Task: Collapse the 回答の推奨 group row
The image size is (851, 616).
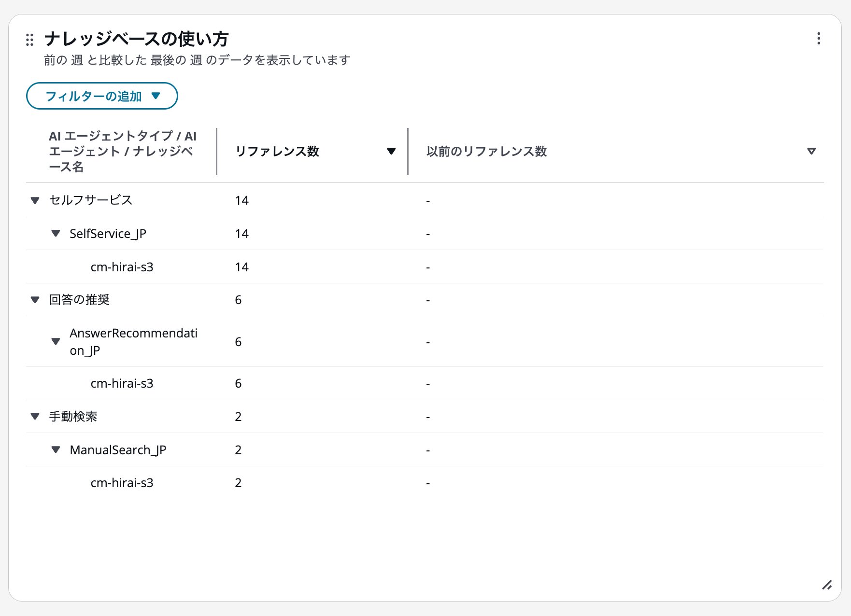Action: click(x=34, y=300)
